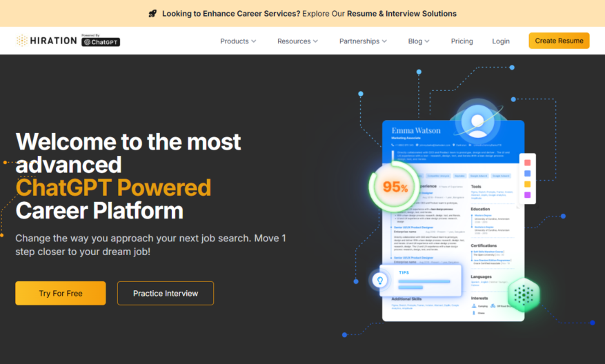Open the Login page
The width and height of the screenshot is (605, 364).
pyautogui.click(x=501, y=41)
